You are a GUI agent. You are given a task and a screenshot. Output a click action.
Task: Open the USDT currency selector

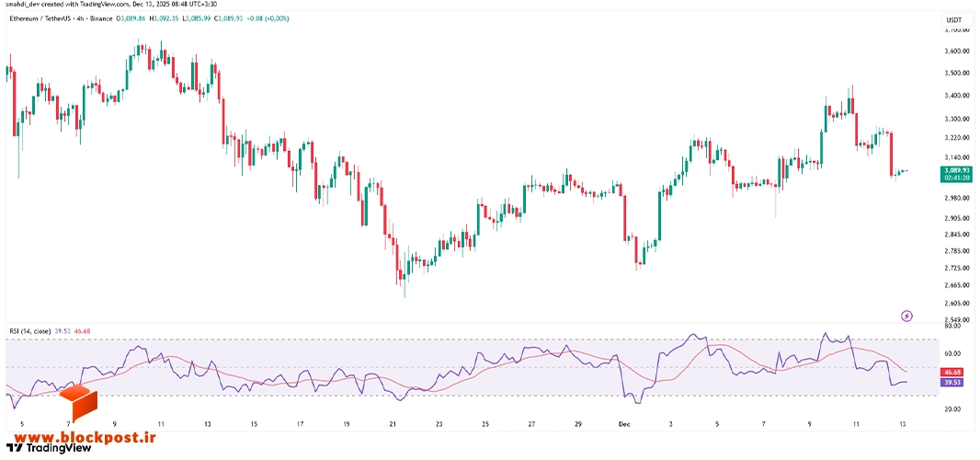tap(953, 20)
